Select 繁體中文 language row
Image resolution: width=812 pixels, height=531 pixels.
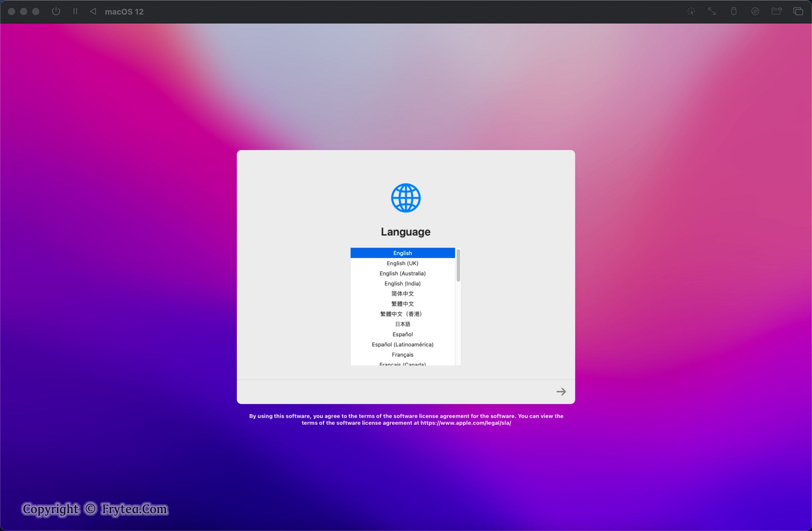point(403,304)
